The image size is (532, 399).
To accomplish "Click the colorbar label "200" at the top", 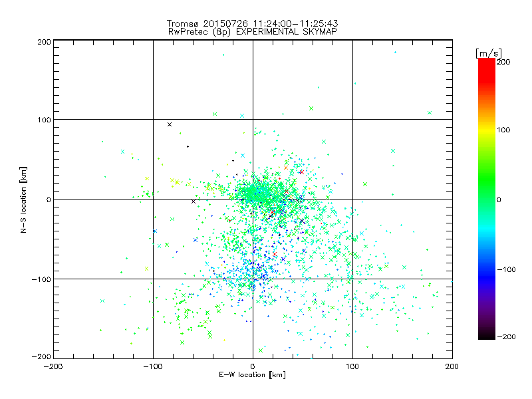I will coord(503,62).
